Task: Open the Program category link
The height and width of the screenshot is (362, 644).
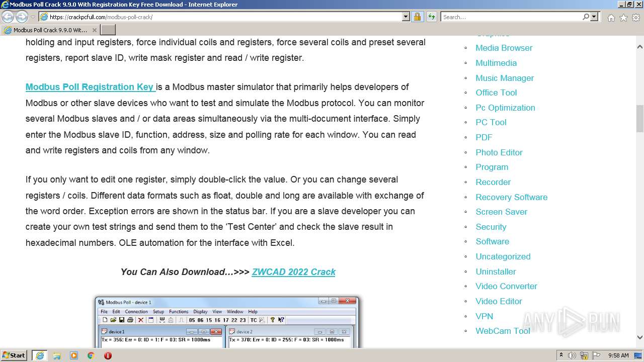Action: [x=492, y=167]
